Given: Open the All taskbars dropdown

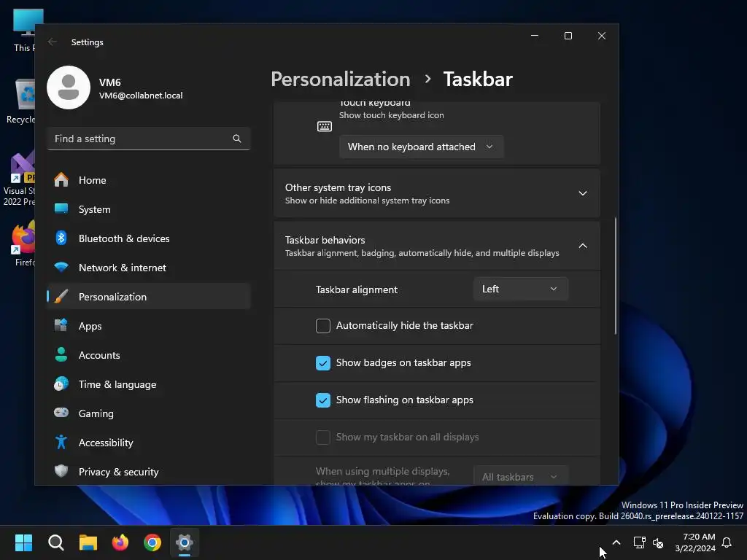Looking at the screenshot, I should coord(521,476).
